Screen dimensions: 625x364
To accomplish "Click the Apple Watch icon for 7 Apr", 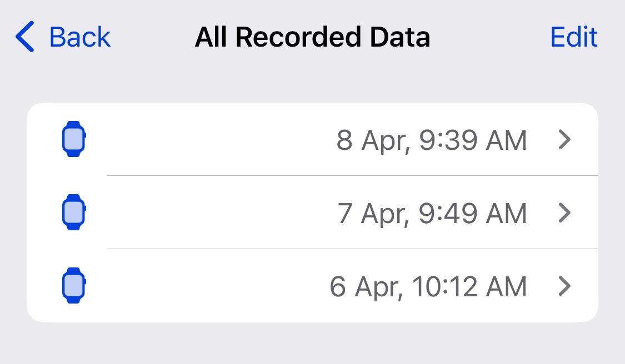I will [x=73, y=213].
